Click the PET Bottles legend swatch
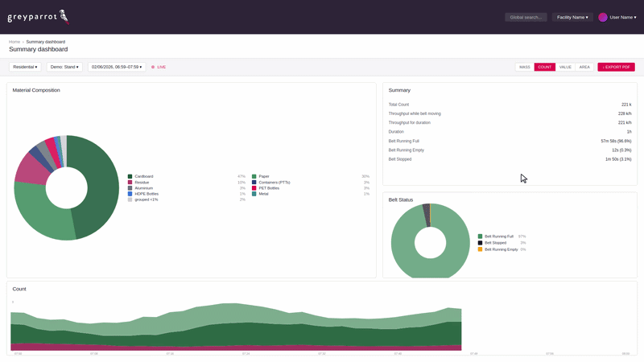 254,188
